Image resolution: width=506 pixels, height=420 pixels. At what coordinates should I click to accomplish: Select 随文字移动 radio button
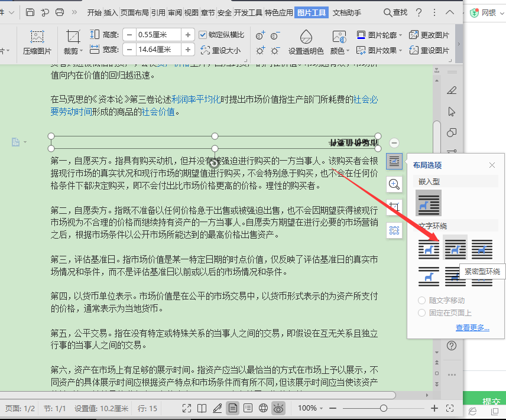coord(421,300)
